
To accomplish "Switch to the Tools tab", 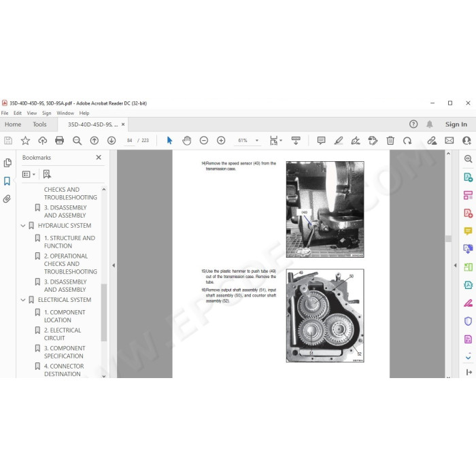I will click(x=39, y=124).
